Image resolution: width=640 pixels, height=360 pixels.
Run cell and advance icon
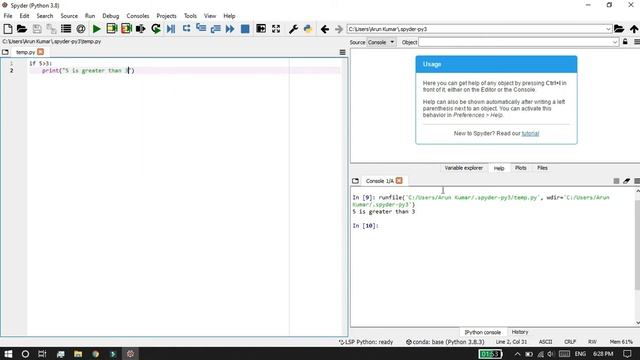click(126, 29)
